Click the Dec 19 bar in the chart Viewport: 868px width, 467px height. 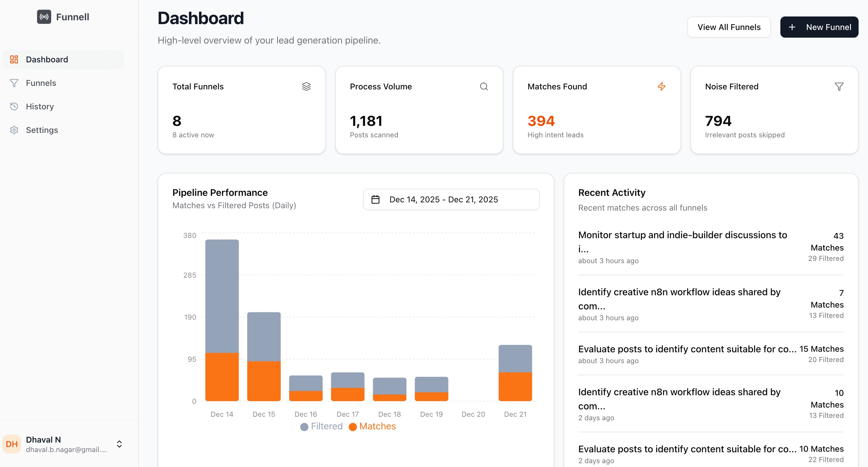432,389
